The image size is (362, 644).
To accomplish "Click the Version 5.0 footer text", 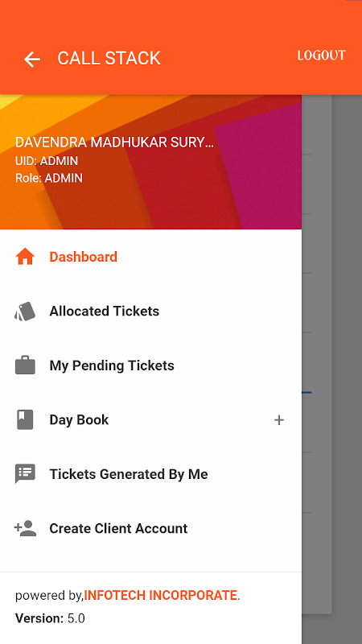I will point(50,618).
